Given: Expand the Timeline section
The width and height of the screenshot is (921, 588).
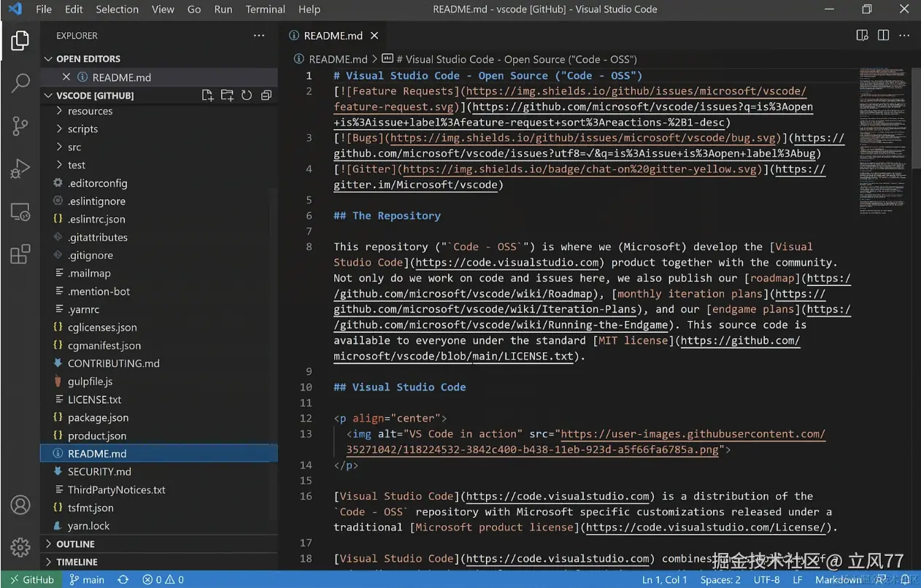Looking at the screenshot, I should click(159, 562).
